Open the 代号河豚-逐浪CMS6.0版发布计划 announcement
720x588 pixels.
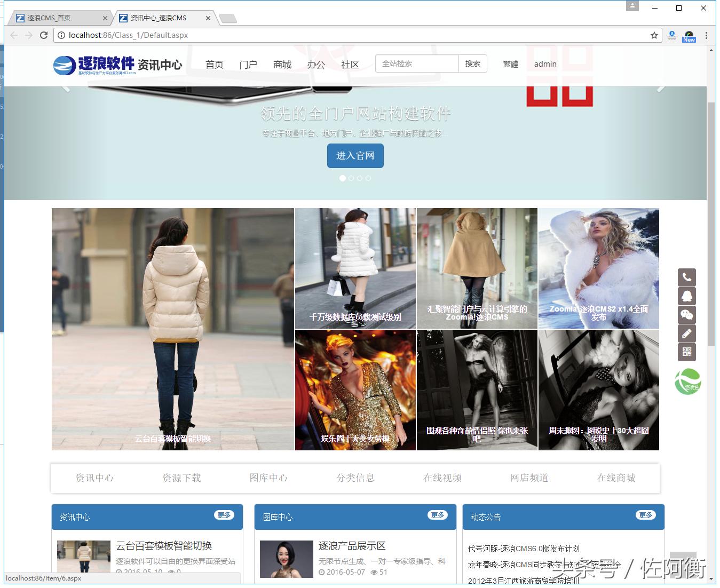pyautogui.click(x=524, y=549)
